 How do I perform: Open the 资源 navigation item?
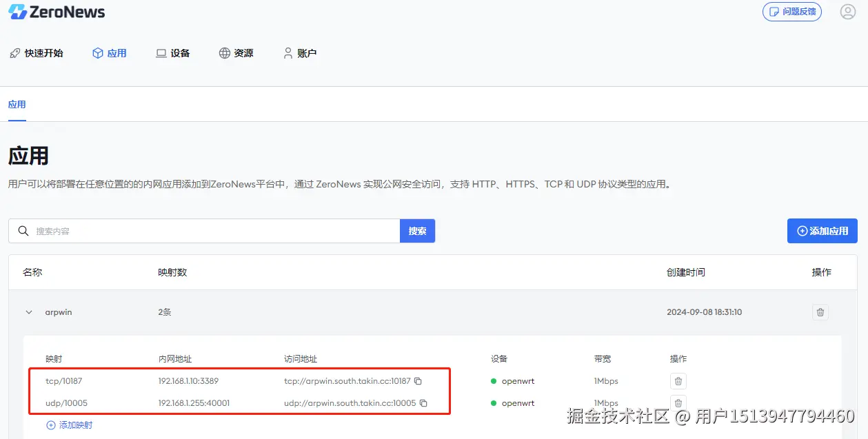tap(236, 53)
